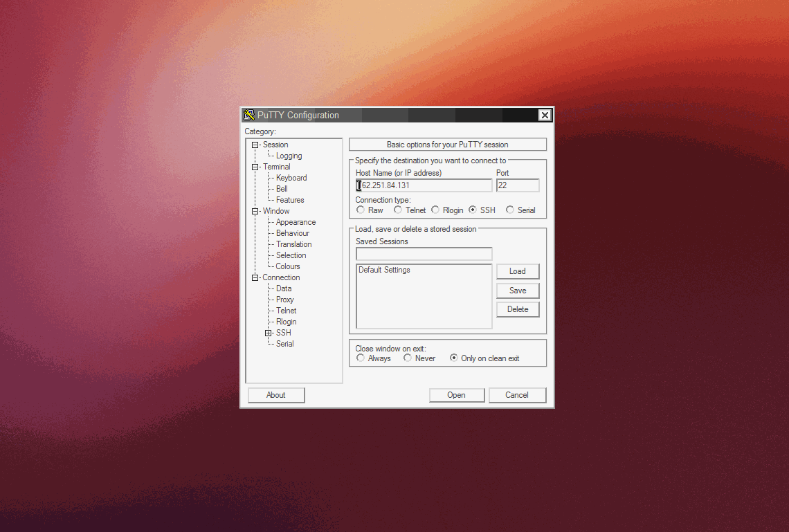Open the Rlogin category in tree
789x532 pixels.
tap(287, 322)
